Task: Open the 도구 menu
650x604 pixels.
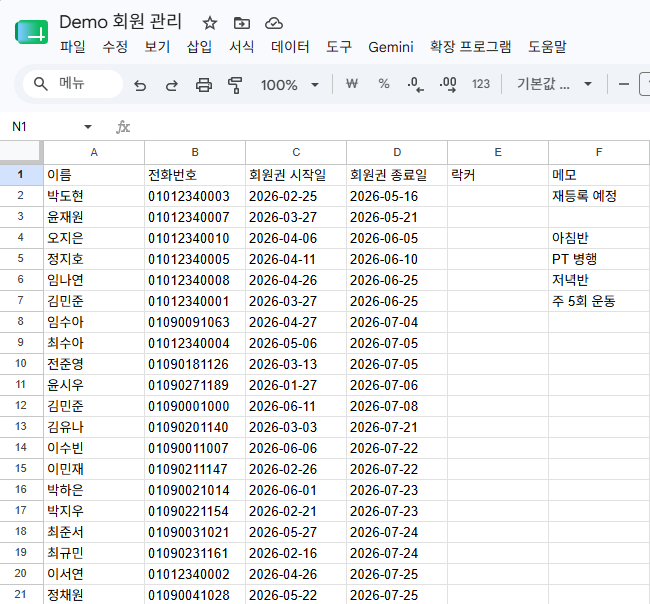Action: [339, 46]
